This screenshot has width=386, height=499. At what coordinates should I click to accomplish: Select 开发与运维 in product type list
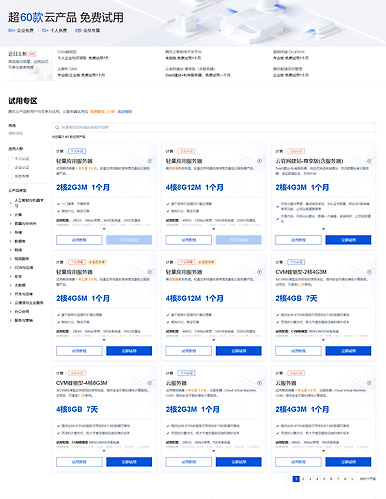(24, 294)
